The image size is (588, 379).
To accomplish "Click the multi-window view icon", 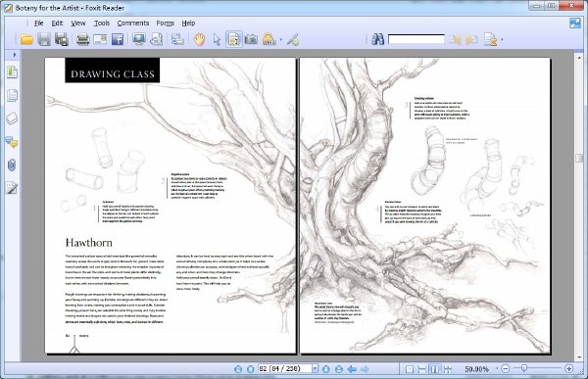I will pos(177,39).
